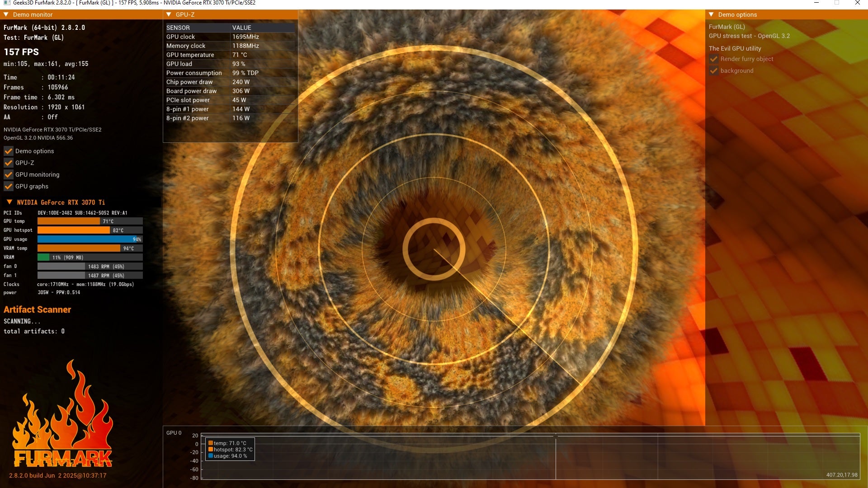The image size is (868, 488).
Task: Click The Evil GPU utility text
Action: [x=735, y=48]
